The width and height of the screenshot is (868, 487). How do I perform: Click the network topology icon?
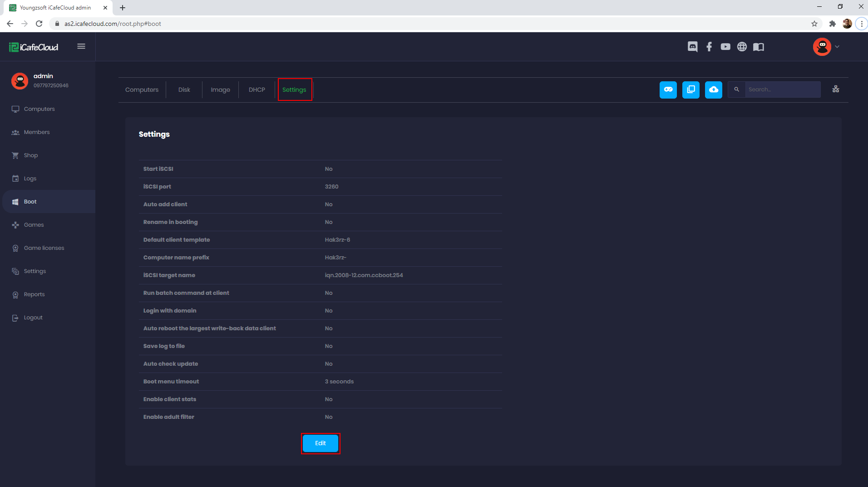[836, 89]
